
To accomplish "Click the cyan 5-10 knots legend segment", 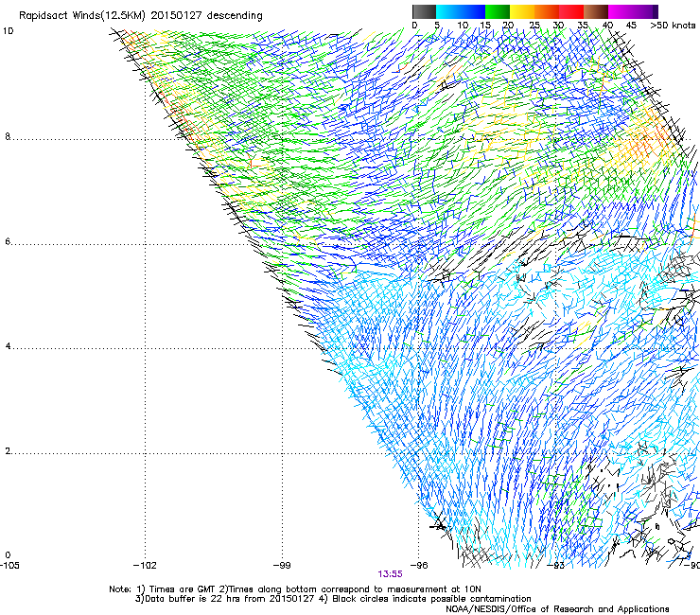I will coord(447,11).
